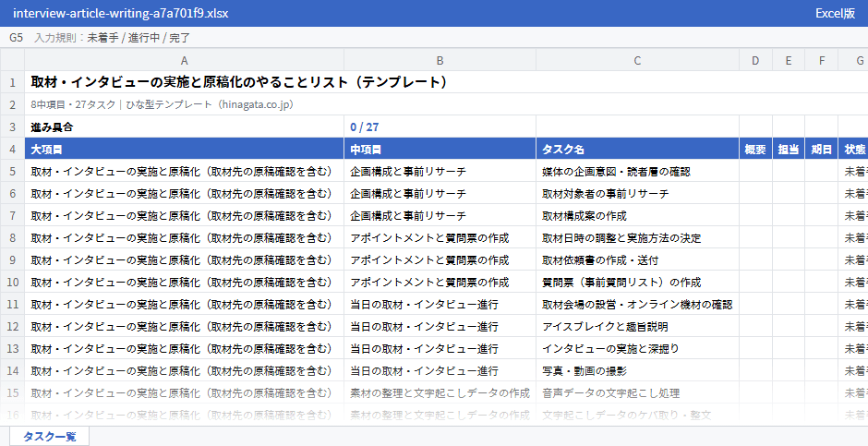Select task 音声データの文字起こし処理
The width and height of the screenshot is (868, 446).
coord(637,392)
